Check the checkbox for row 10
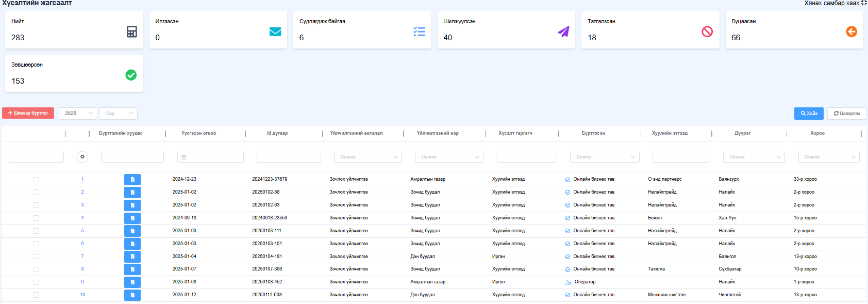868x304 pixels. (36, 295)
